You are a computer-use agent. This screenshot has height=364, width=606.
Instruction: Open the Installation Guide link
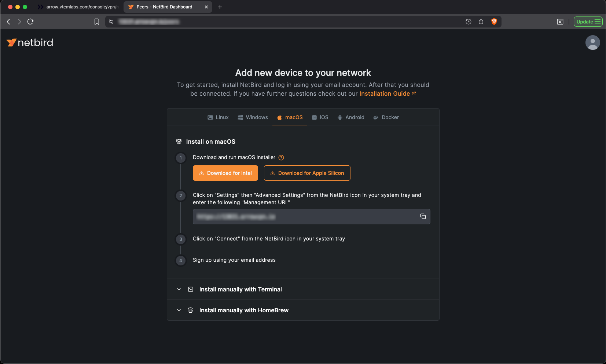click(x=385, y=93)
